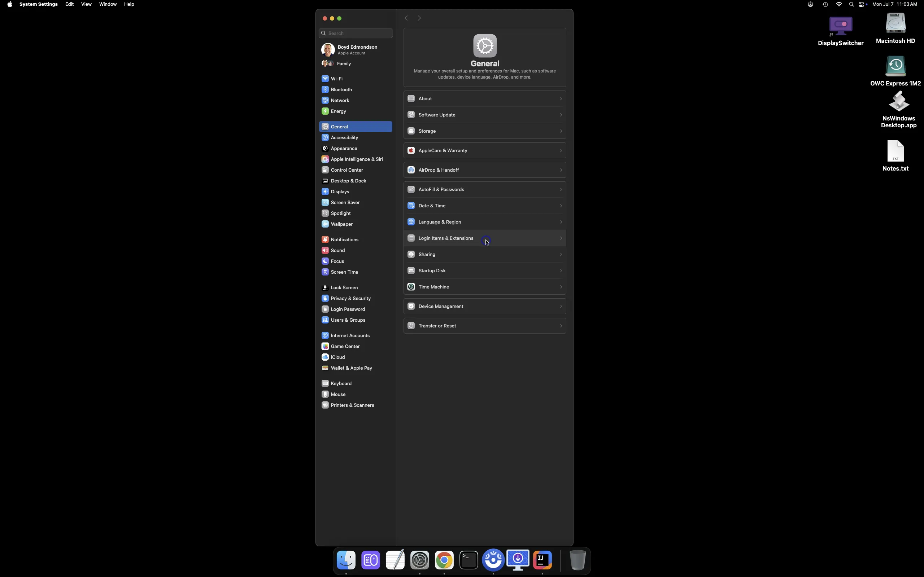Expand the Software Update row chevron
The height and width of the screenshot is (577, 924).
561,115
